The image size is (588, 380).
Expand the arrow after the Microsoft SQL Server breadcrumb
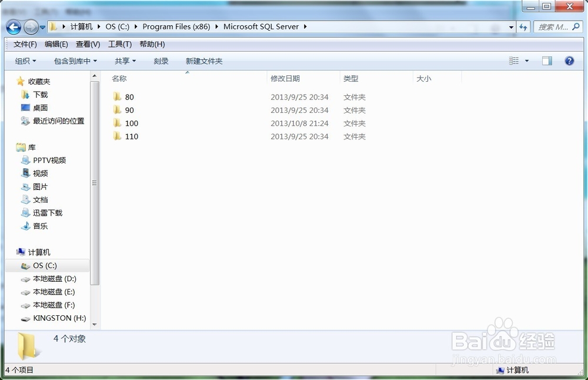pyautogui.click(x=305, y=26)
